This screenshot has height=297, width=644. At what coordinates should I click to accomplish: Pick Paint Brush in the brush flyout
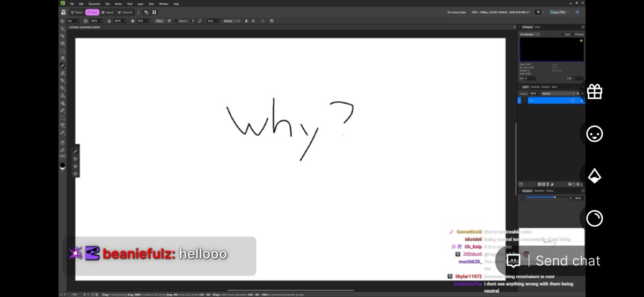pyautogui.click(x=76, y=152)
